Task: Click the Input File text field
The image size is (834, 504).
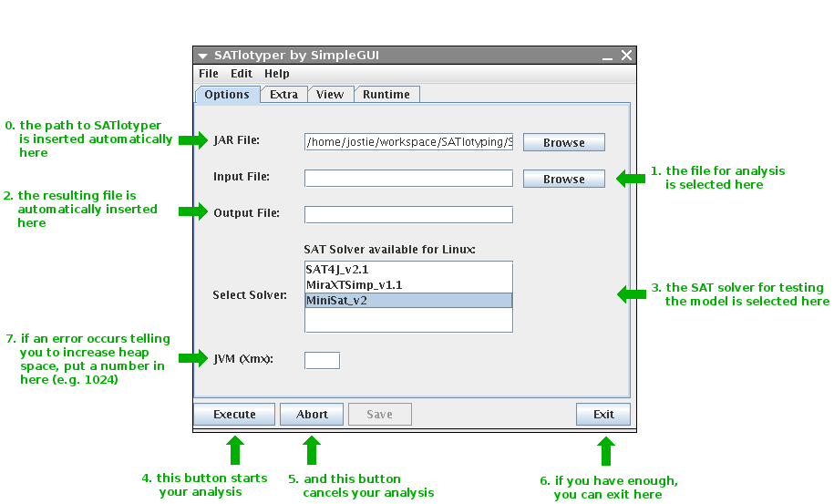Action: [408, 178]
